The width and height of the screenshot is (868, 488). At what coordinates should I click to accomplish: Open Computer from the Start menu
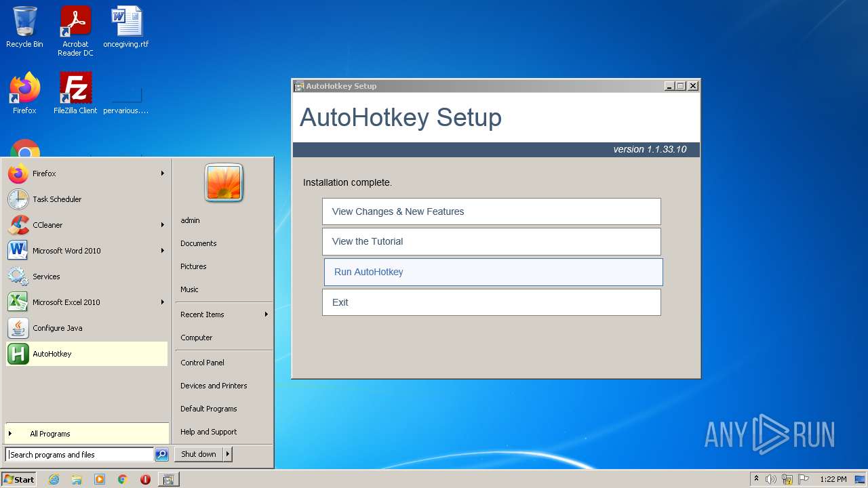(x=224, y=338)
